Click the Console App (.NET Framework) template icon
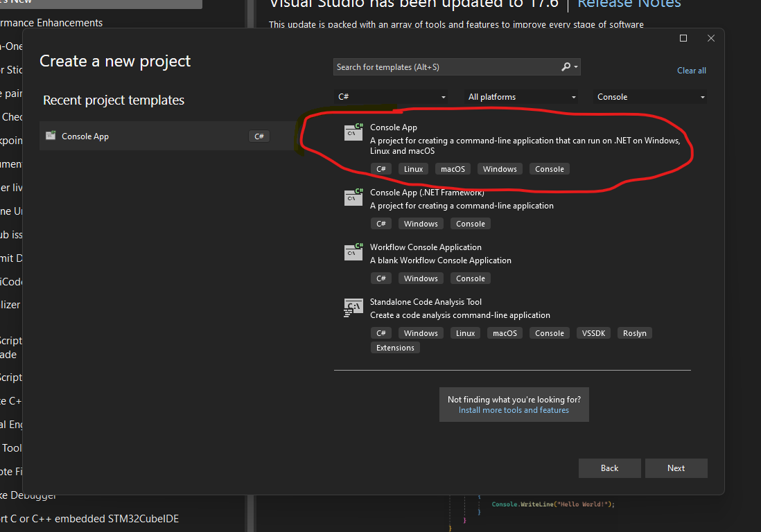This screenshot has width=761, height=532. coord(353,197)
